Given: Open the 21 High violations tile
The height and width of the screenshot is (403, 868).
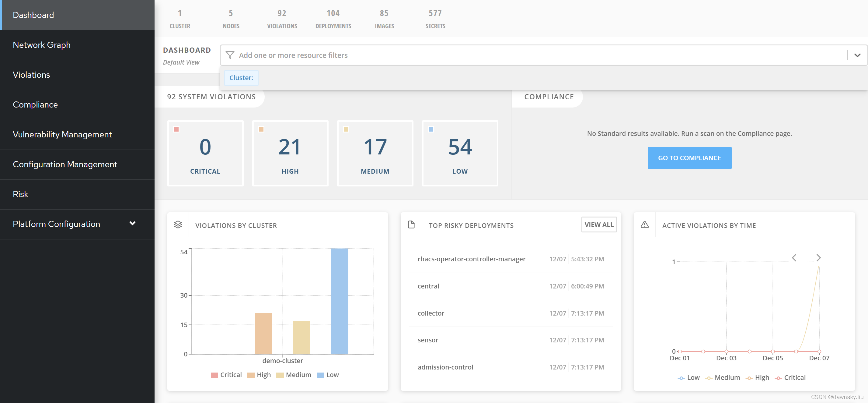Looking at the screenshot, I should tap(290, 153).
